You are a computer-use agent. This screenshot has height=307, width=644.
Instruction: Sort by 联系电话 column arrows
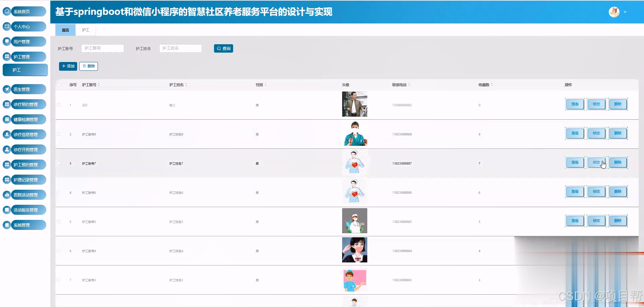[x=409, y=85]
